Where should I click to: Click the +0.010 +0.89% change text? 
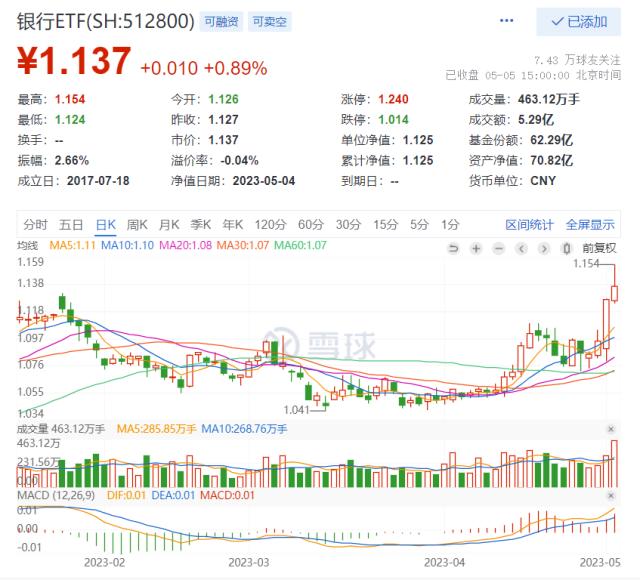pyautogui.click(x=204, y=68)
